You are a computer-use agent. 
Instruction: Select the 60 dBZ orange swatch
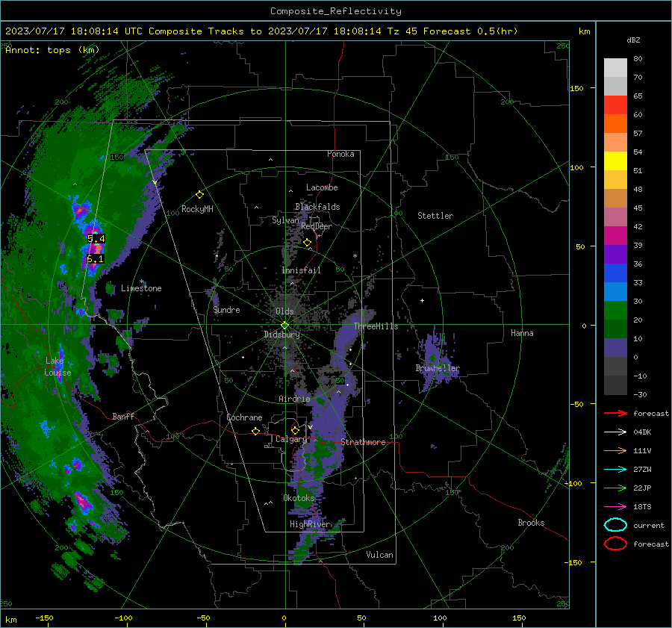pos(615,123)
